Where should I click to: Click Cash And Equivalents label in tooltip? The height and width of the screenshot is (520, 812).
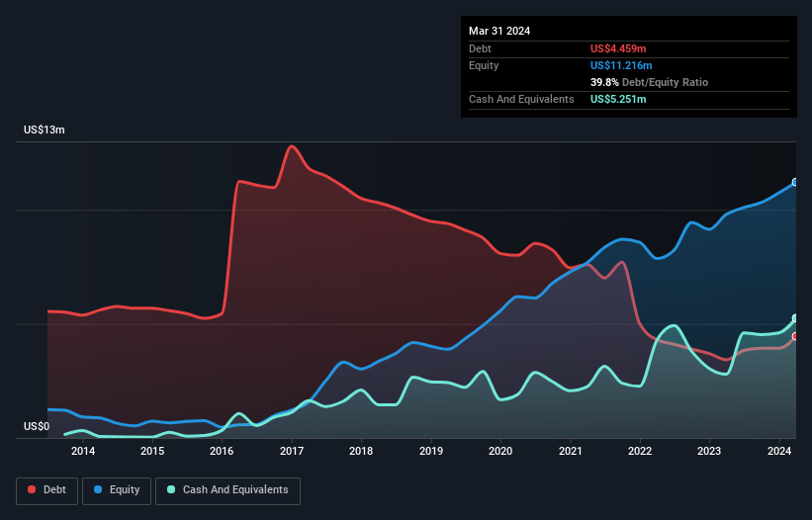click(521, 99)
